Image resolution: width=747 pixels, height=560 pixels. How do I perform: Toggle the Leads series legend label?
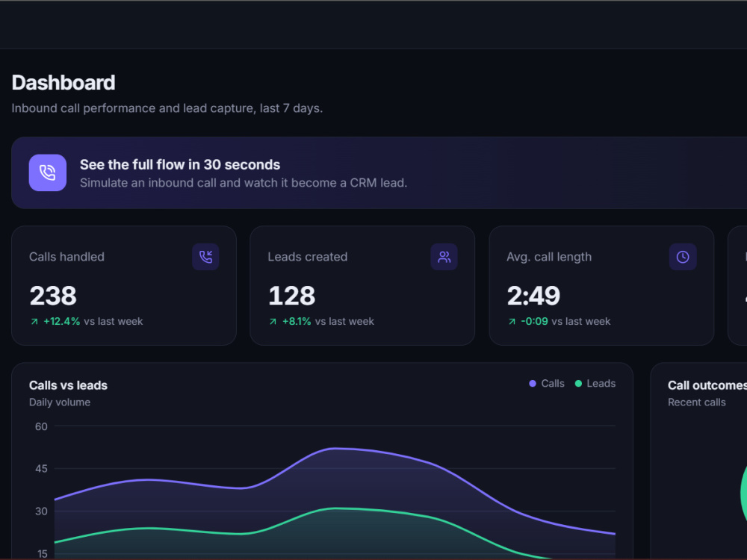pos(601,383)
